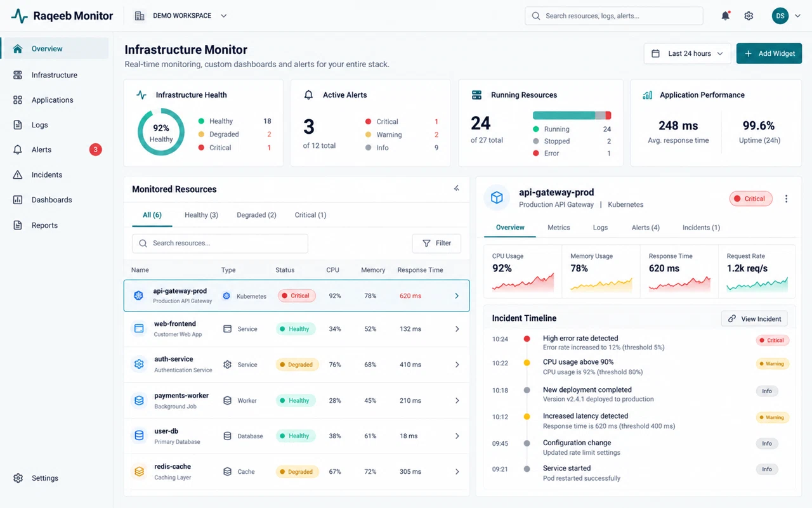Open settings gear in top bar
Screen dimensions: 812x508
click(749, 16)
